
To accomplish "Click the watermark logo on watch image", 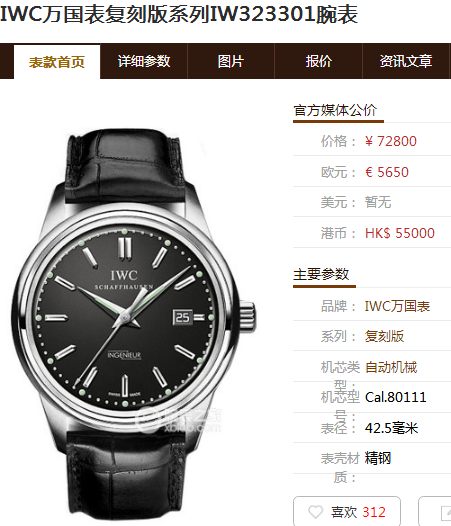I will point(179,420).
